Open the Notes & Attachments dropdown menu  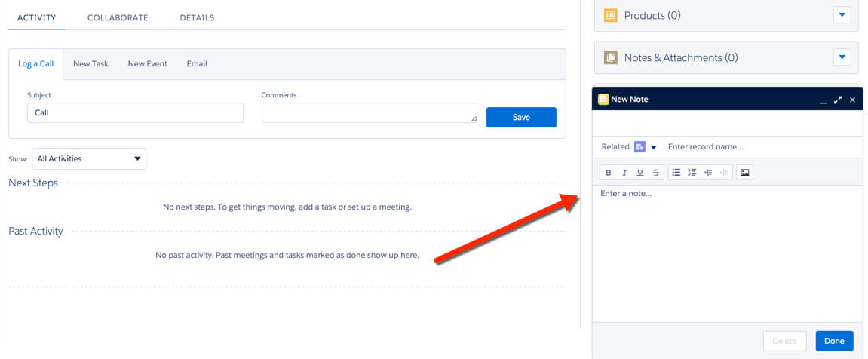(x=842, y=57)
